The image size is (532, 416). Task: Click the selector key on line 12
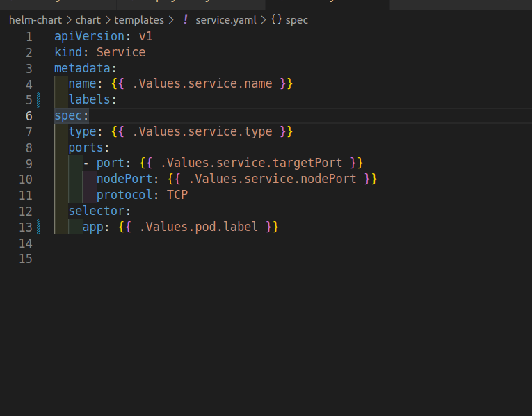click(97, 211)
